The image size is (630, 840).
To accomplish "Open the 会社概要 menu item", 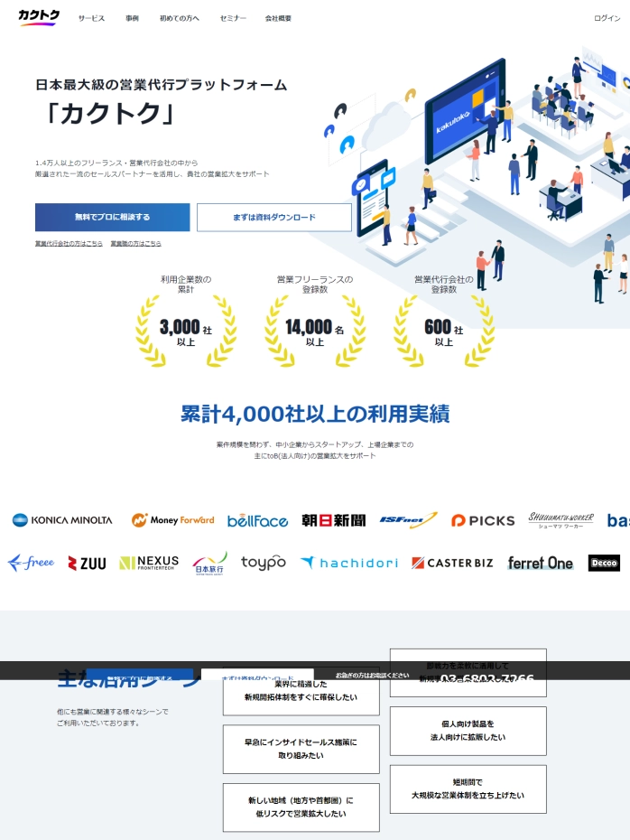I will click(278, 18).
